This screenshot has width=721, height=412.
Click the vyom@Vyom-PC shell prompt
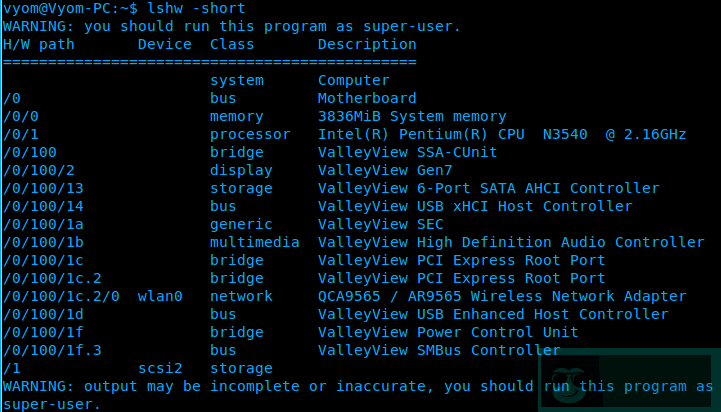pyautogui.click(x=70, y=8)
